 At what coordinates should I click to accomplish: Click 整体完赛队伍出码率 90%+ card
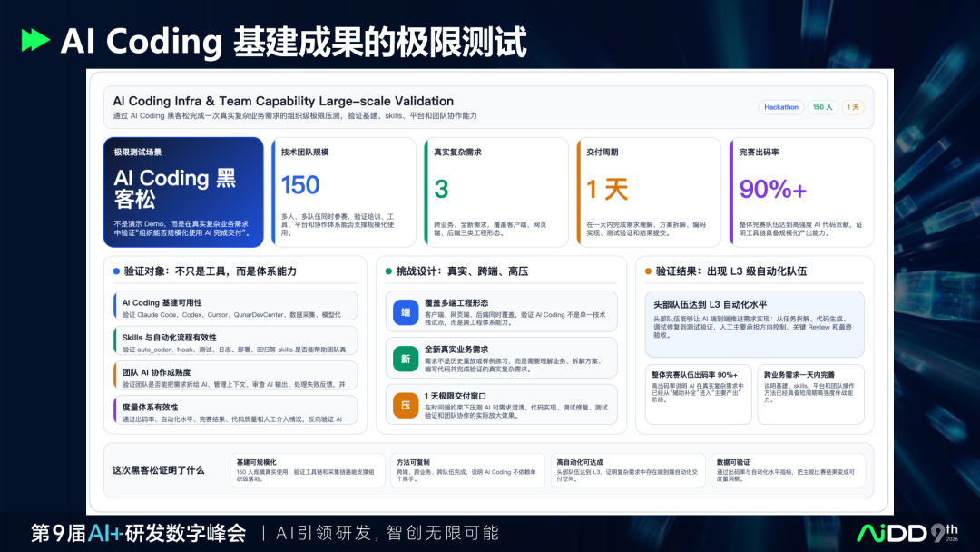pos(698,394)
